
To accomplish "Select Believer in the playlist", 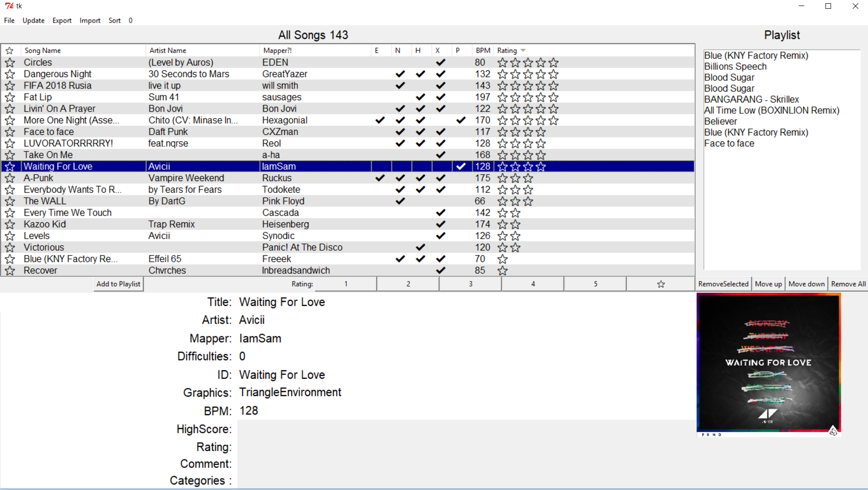I will pos(720,122).
